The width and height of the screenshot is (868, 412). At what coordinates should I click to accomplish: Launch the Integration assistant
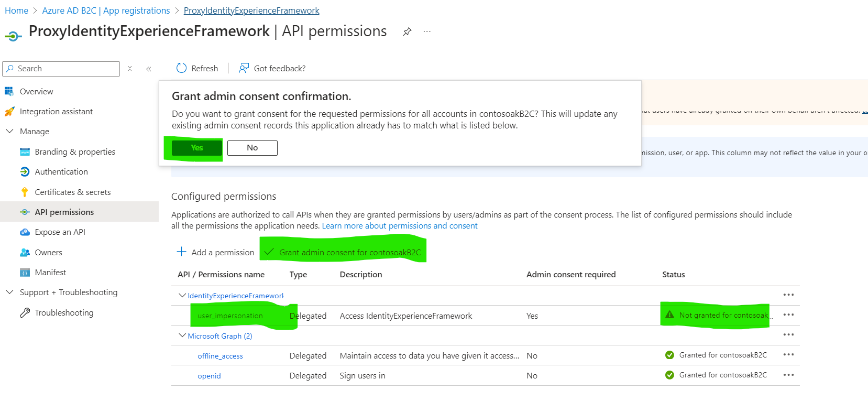click(x=57, y=111)
